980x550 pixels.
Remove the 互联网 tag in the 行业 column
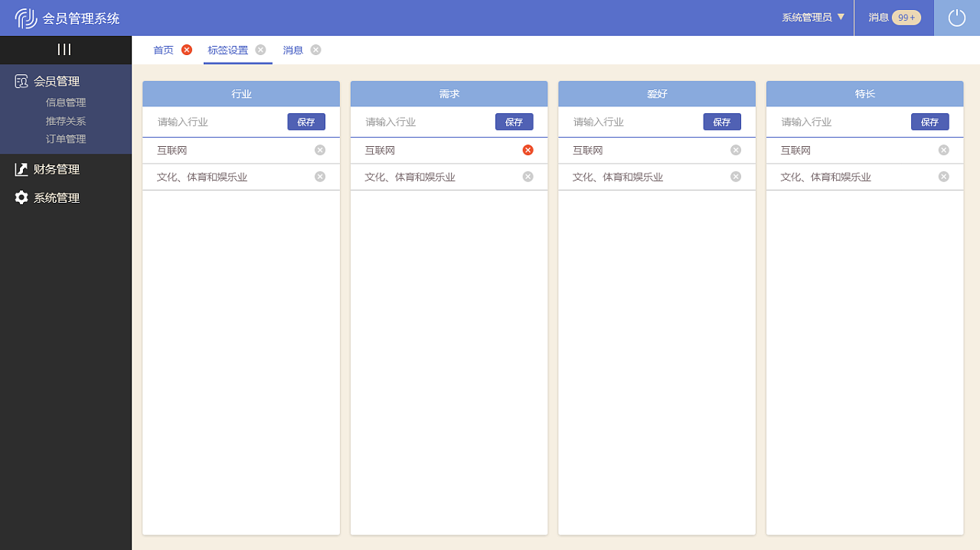319,150
